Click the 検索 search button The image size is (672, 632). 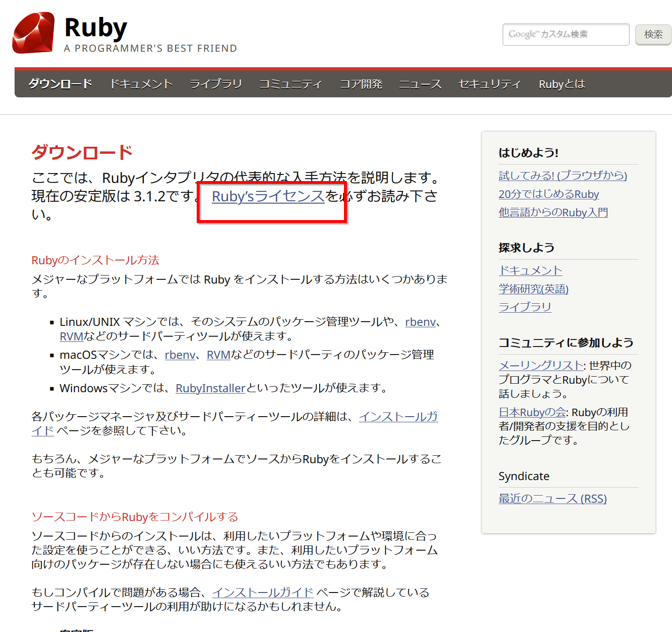(653, 34)
